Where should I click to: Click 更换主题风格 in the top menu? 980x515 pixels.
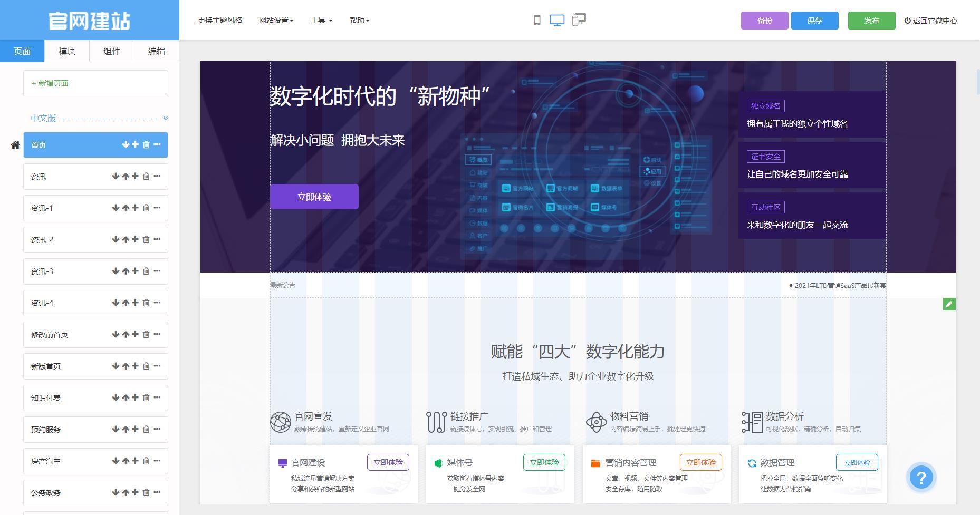pos(220,20)
